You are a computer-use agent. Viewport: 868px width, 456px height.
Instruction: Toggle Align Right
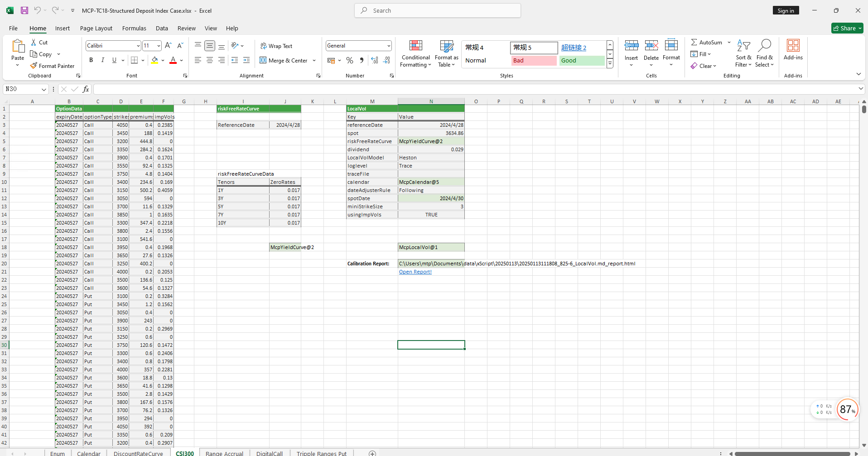(x=222, y=60)
